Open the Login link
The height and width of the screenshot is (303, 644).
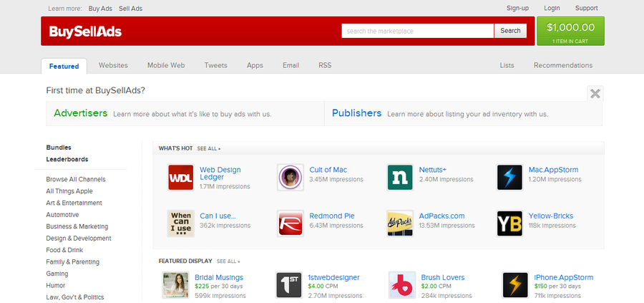[552, 8]
